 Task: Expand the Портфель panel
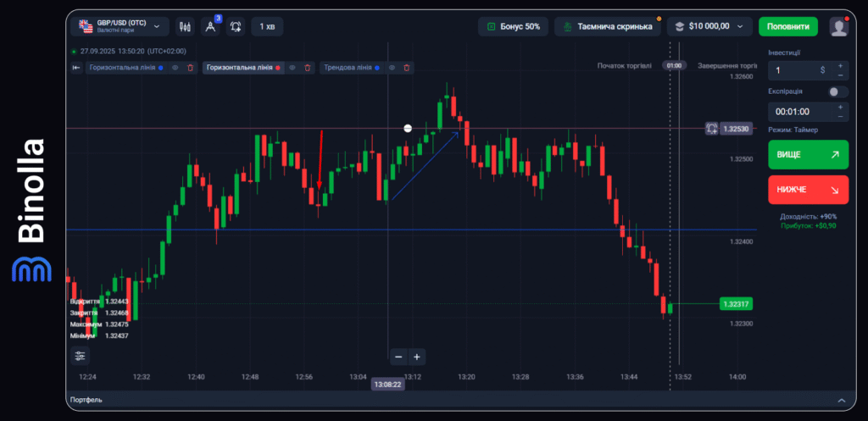pos(840,400)
